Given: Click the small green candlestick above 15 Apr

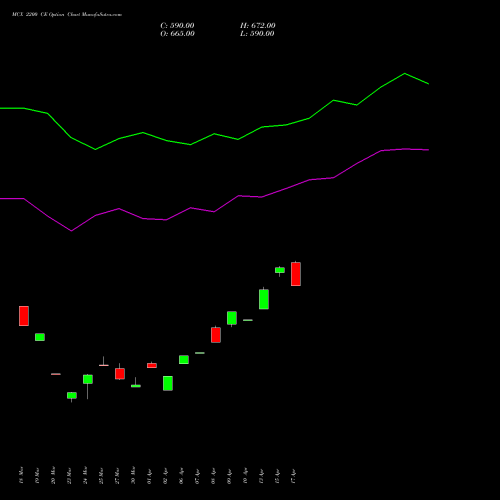Looking at the screenshot, I should (x=280, y=270).
